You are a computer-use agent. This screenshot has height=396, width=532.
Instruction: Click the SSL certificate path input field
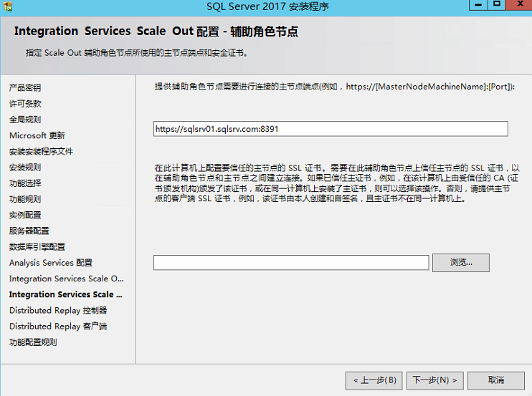click(291, 263)
